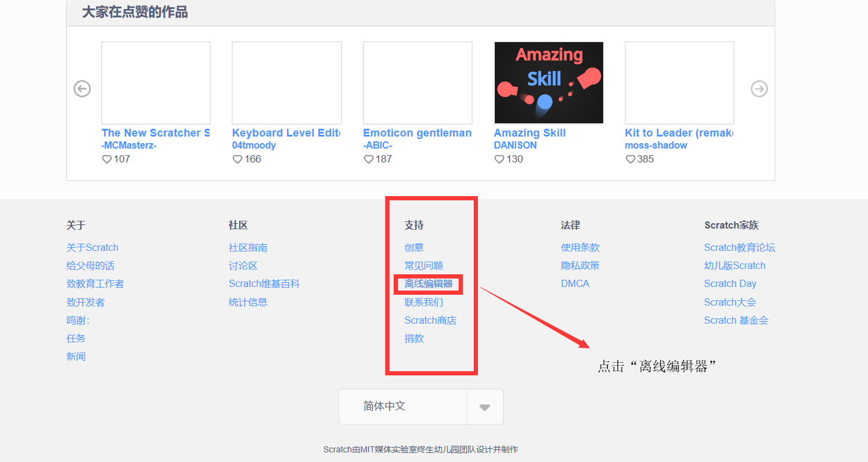Open 使用条款 link
Image resolution: width=868 pixels, height=462 pixels.
pos(580,248)
